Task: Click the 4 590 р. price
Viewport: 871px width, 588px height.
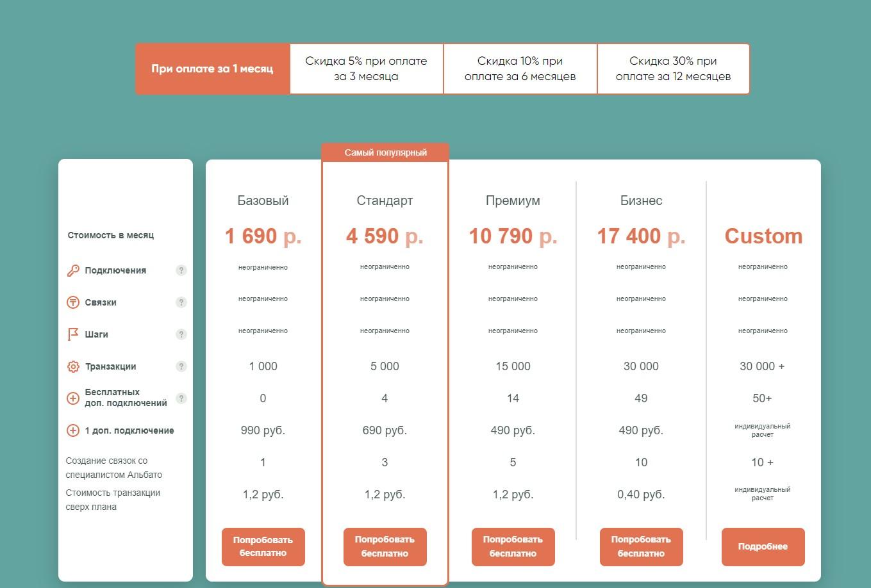Action: (385, 236)
